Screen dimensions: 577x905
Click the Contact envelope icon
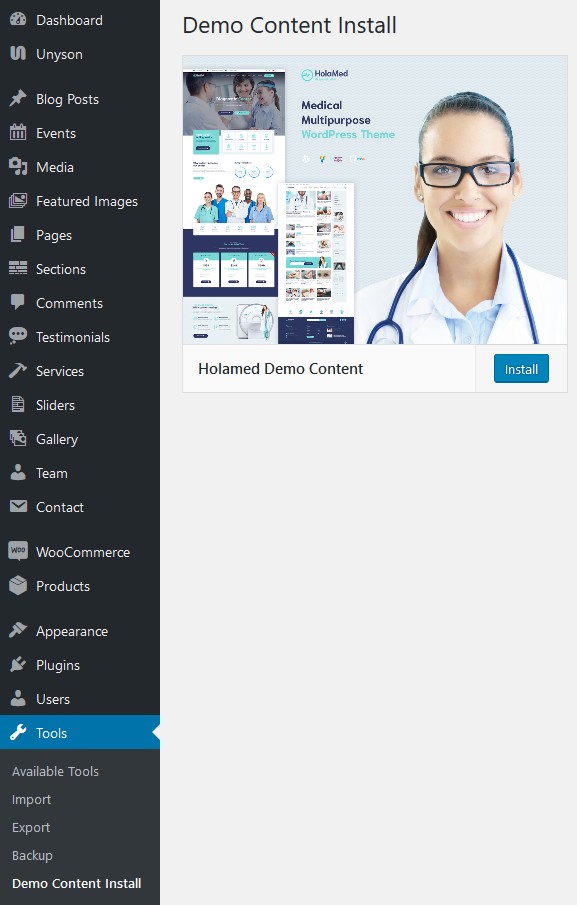18,507
